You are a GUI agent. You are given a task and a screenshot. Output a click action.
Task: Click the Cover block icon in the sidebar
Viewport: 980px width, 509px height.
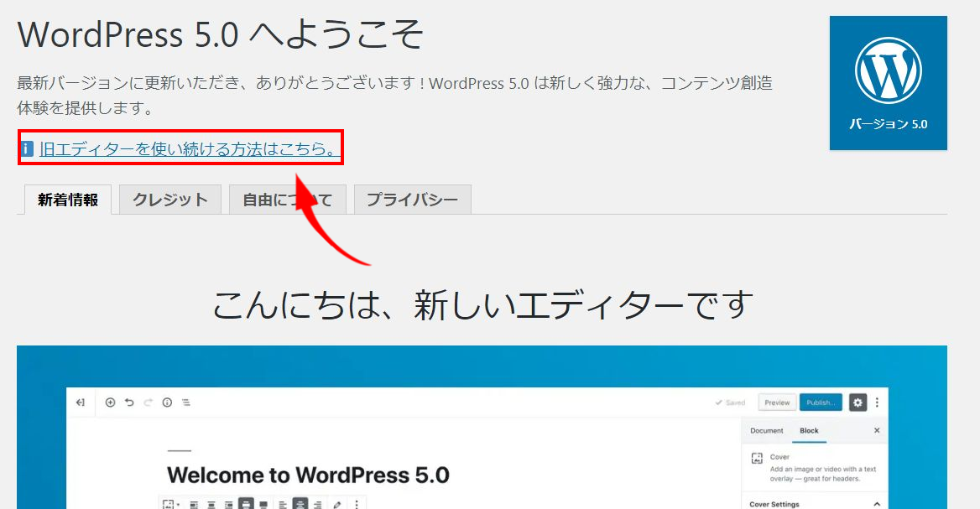[x=757, y=459]
